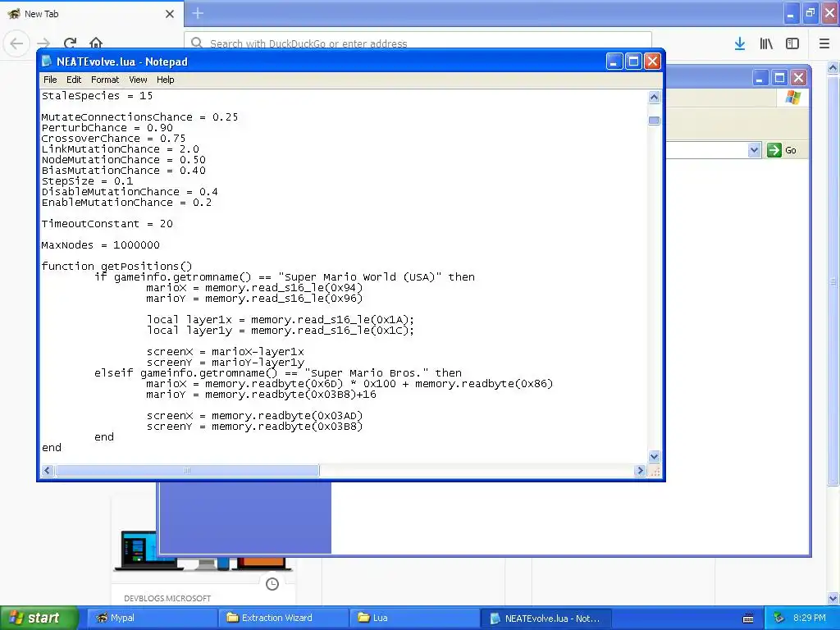The height and width of the screenshot is (630, 840).
Task: Open the File menu in Notepad
Action: (50, 80)
